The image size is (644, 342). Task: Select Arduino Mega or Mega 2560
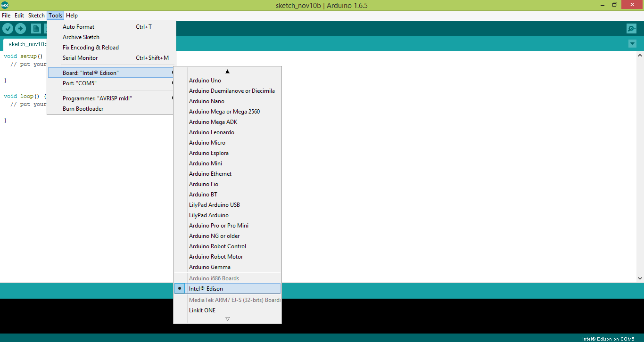point(227,112)
